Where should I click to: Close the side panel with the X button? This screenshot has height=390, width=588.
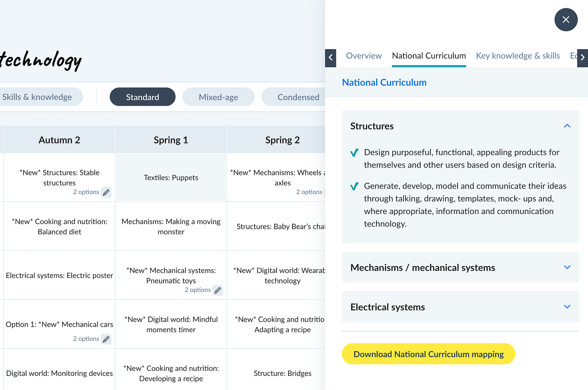(566, 20)
